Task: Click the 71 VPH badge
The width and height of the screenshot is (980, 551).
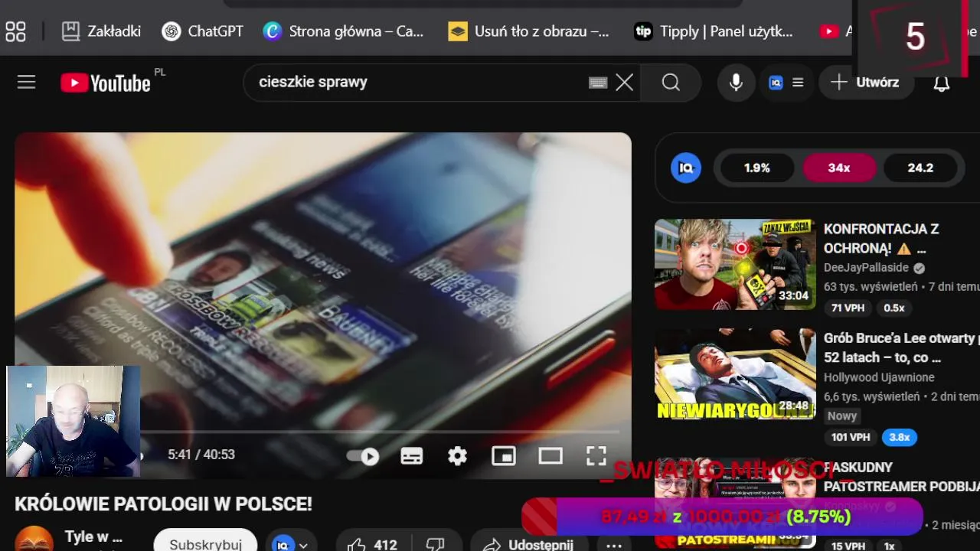Action: tap(848, 308)
